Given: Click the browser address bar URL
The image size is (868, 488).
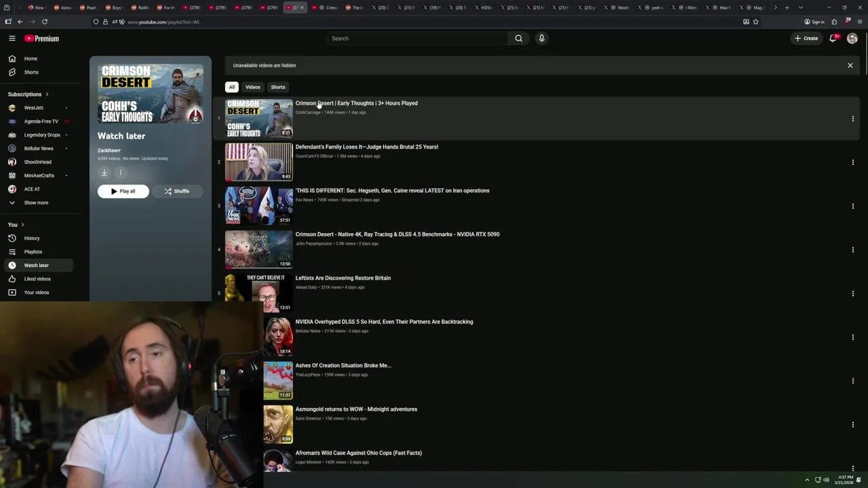Looking at the screenshot, I should click(x=163, y=22).
